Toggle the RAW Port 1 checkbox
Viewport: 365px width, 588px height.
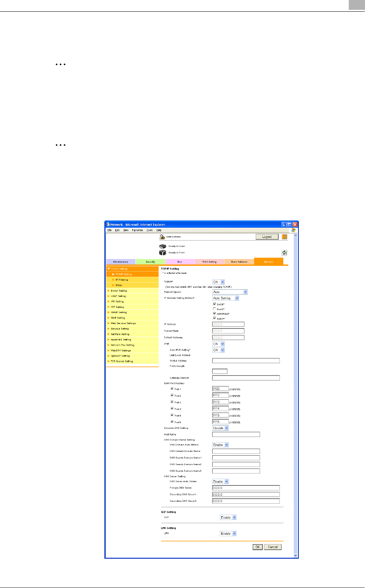click(172, 389)
